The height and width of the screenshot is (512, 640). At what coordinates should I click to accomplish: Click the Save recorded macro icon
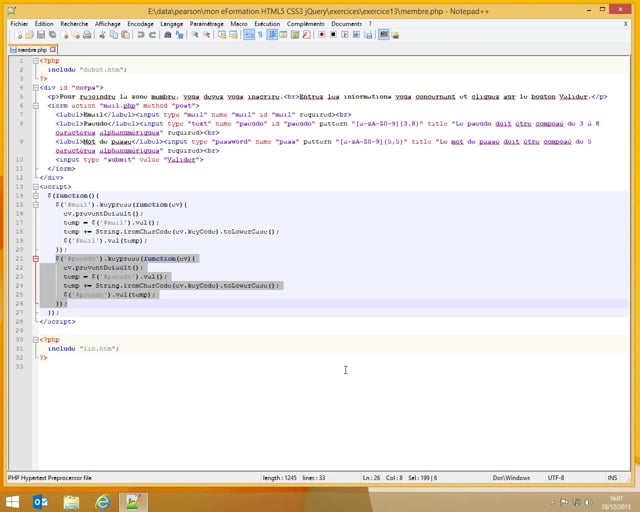point(368,35)
